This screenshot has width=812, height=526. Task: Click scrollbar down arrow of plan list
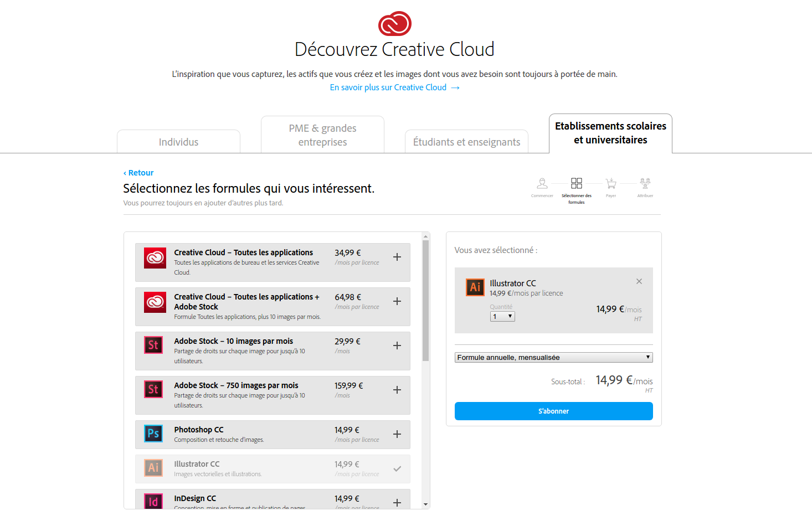[425, 504]
